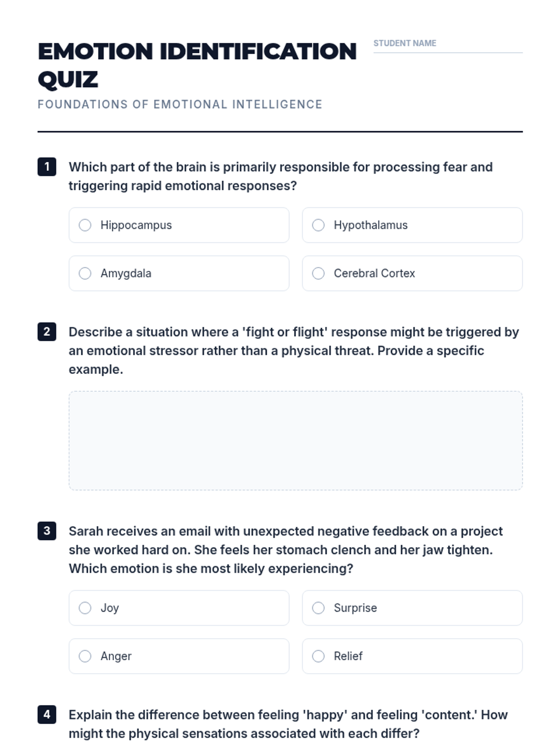This screenshot has width=560, height=747.
Task: Click the Sarah email feedback question text
Action: [285, 550]
